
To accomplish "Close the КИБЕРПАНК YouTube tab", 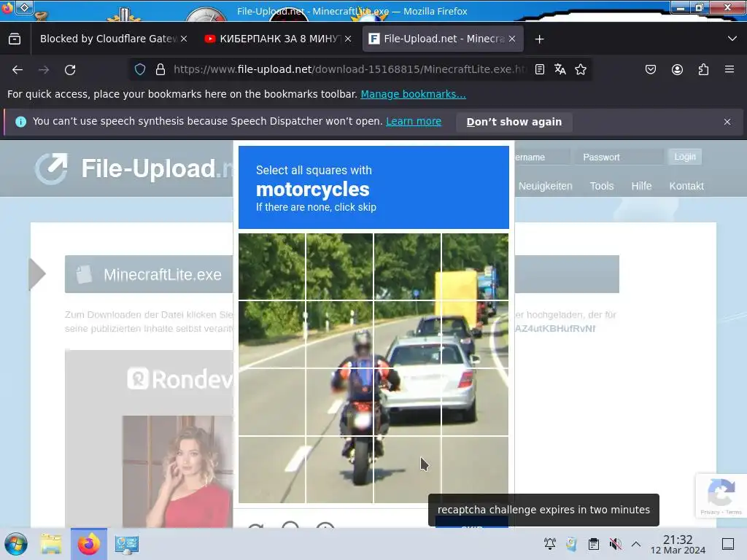I will [348, 39].
